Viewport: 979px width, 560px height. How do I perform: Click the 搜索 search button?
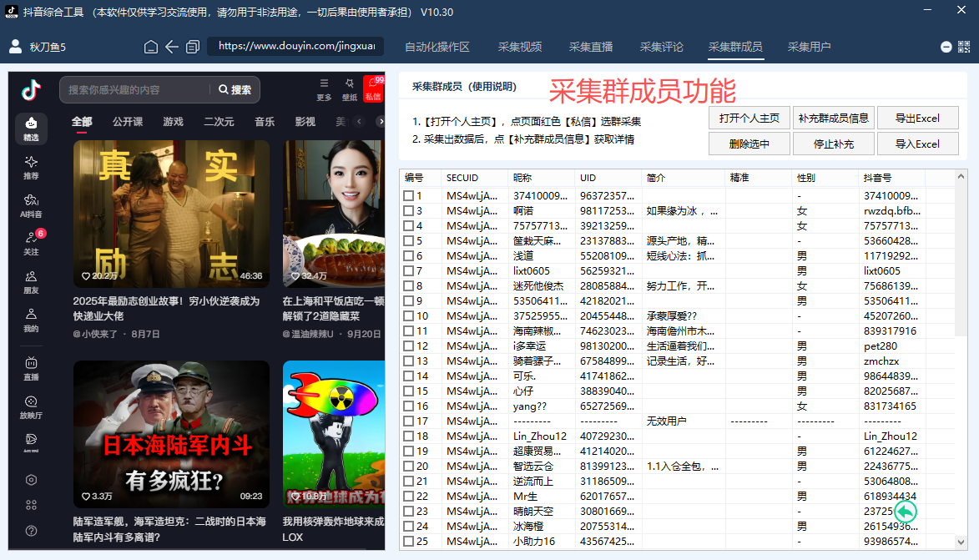[x=235, y=90]
